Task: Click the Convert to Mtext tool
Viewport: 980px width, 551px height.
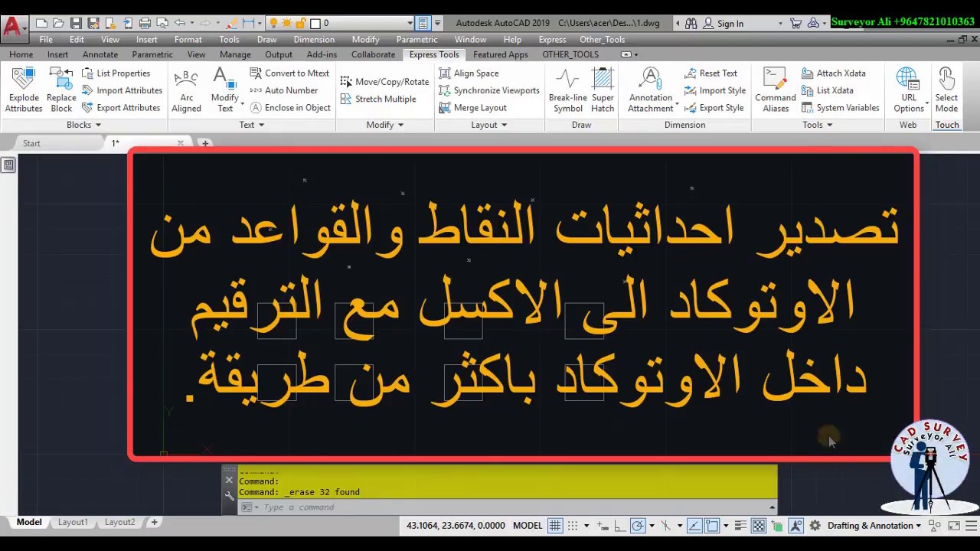Action: [x=289, y=73]
